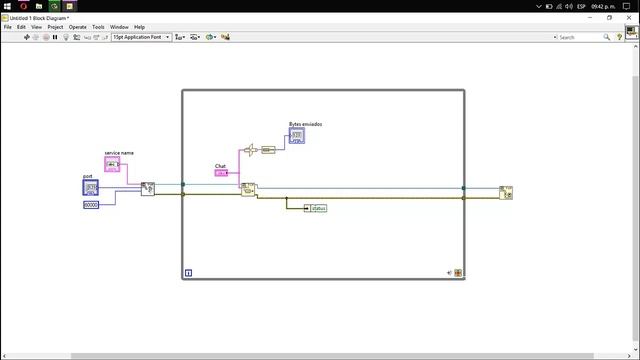
Task: Open the File menu
Action: 8,27
